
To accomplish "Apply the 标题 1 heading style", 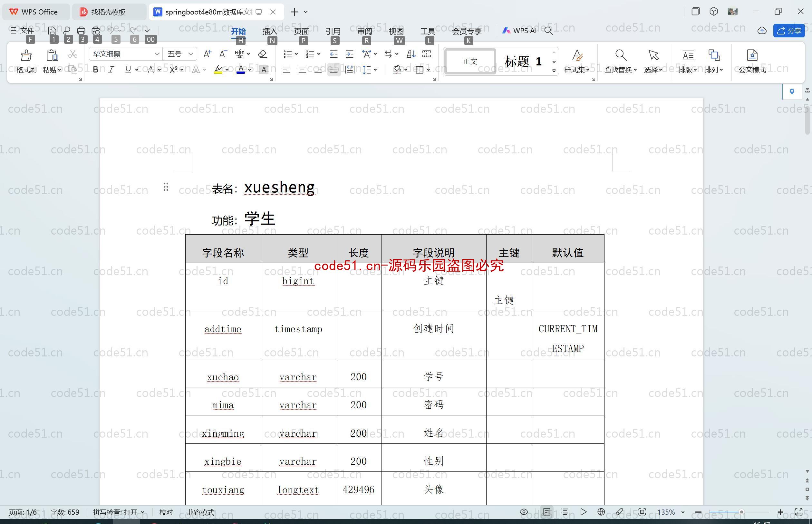I will pyautogui.click(x=523, y=61).
